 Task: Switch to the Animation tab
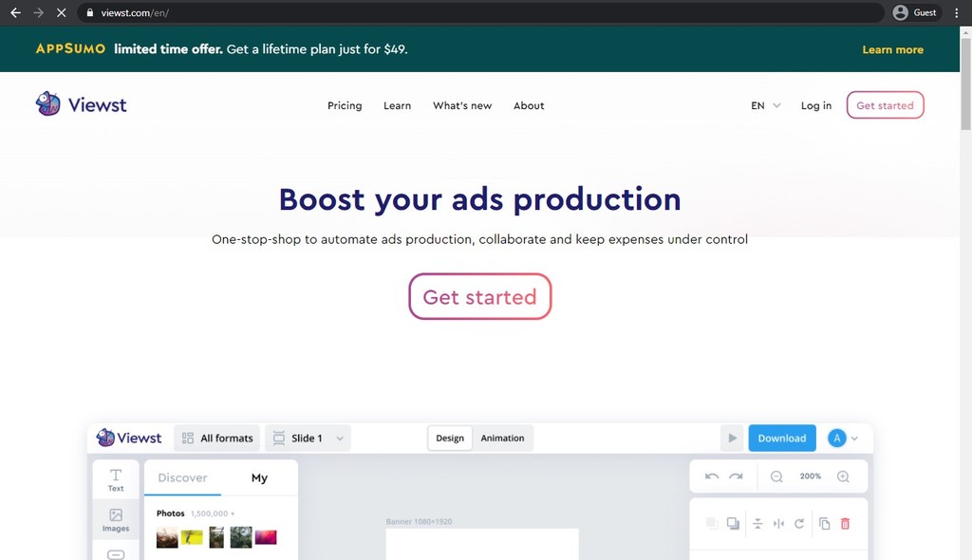pyautogui.click(x=502, y=438)
